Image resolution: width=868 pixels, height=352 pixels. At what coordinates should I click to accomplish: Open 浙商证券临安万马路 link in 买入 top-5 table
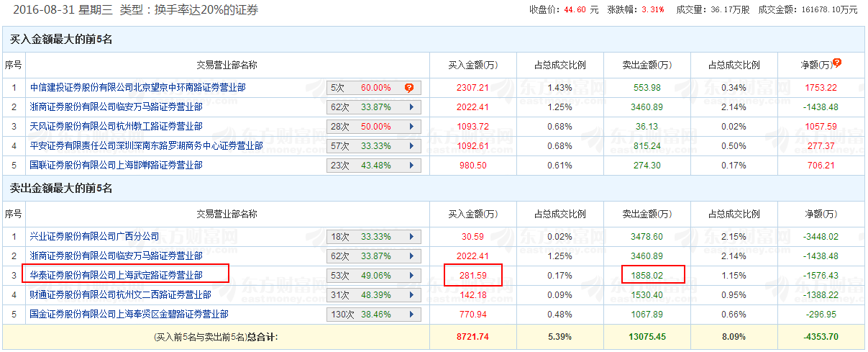click(117, 107)
